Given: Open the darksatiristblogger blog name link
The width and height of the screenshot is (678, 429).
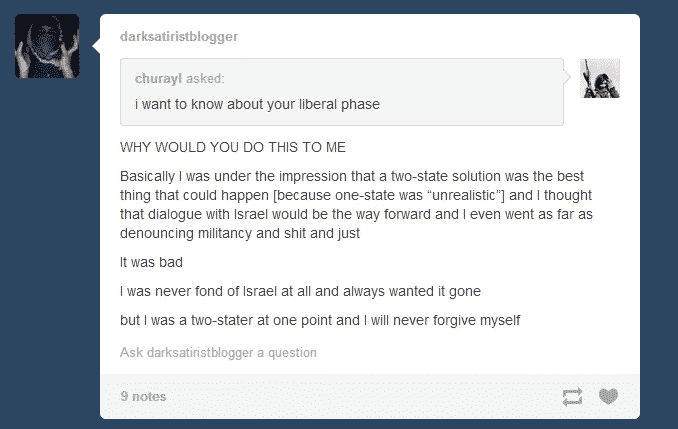Looking at the screenshot, I should click(179, 36).
